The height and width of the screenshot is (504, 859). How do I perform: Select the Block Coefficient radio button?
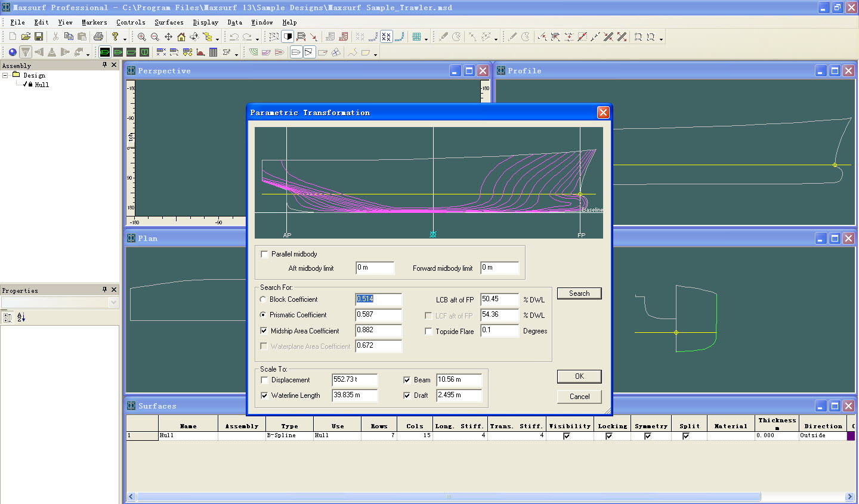263,299
